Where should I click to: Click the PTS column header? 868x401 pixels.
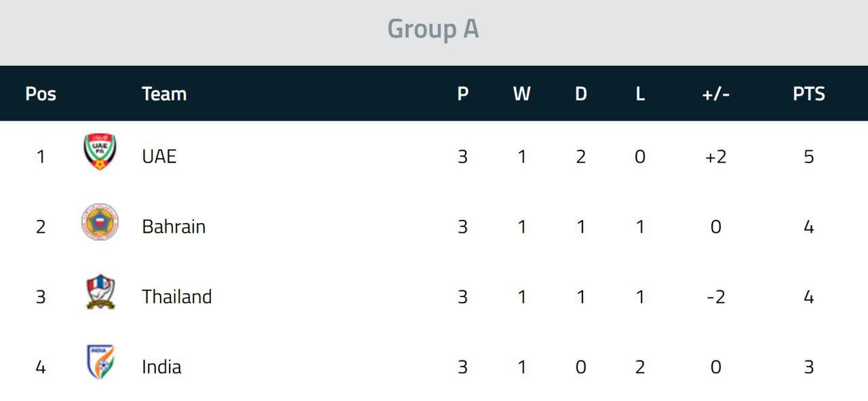pyautogui.click(x=809, y=94)
